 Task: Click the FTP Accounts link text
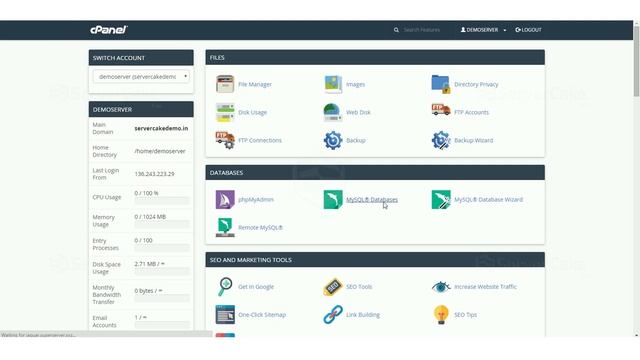pos(471,112)
